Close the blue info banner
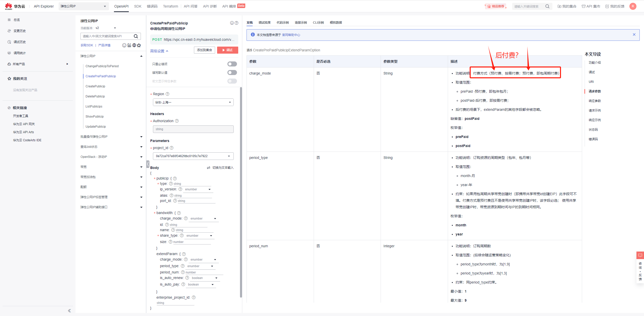 pyautogui.click(x=634, y=35)
